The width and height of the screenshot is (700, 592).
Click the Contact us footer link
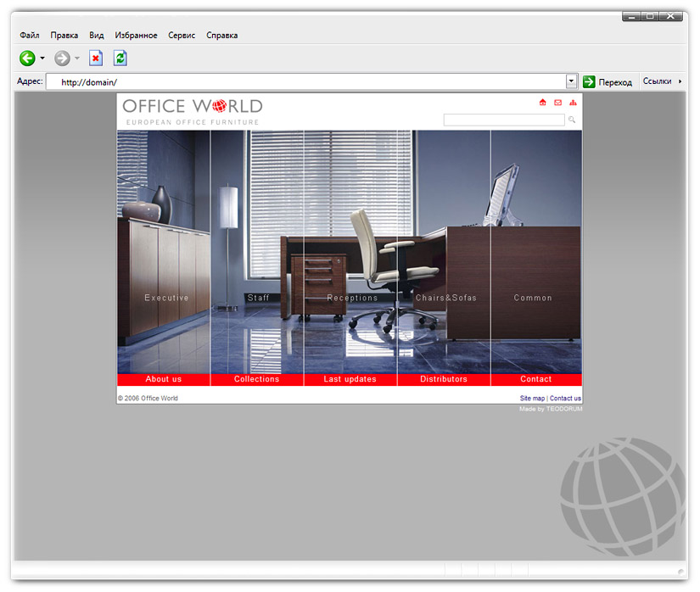(565, 398)
